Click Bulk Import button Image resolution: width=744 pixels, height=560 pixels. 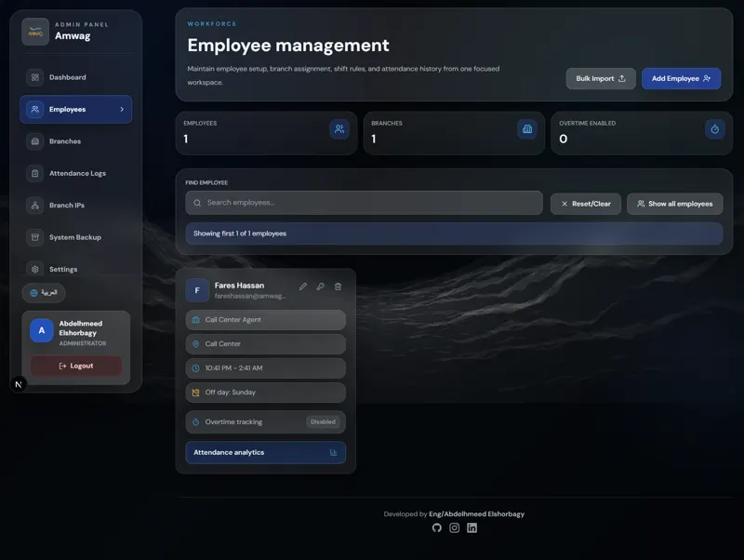pyautogui.click(x=601, y=79)
